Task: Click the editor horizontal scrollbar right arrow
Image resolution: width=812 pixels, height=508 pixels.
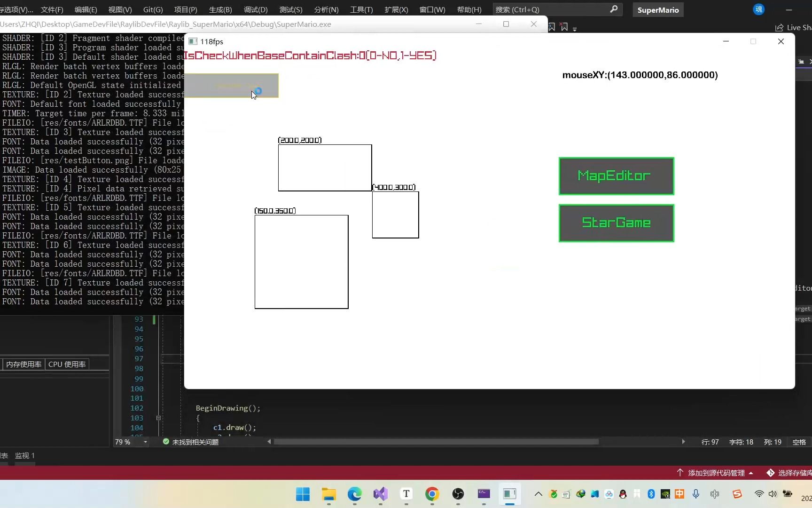Action: tap(683, 442)
